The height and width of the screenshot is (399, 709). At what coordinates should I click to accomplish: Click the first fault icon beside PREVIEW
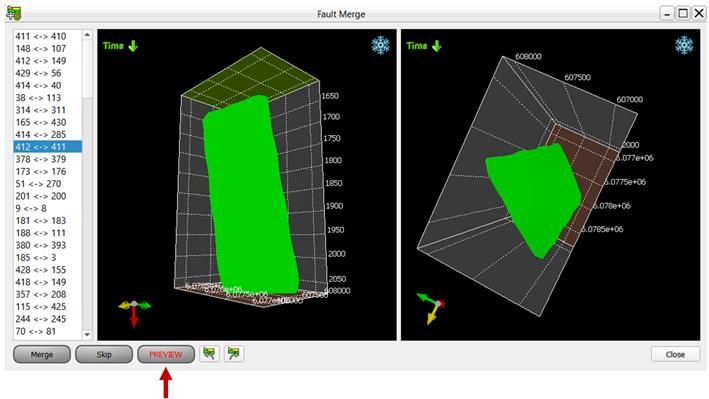tap(209, 354)
